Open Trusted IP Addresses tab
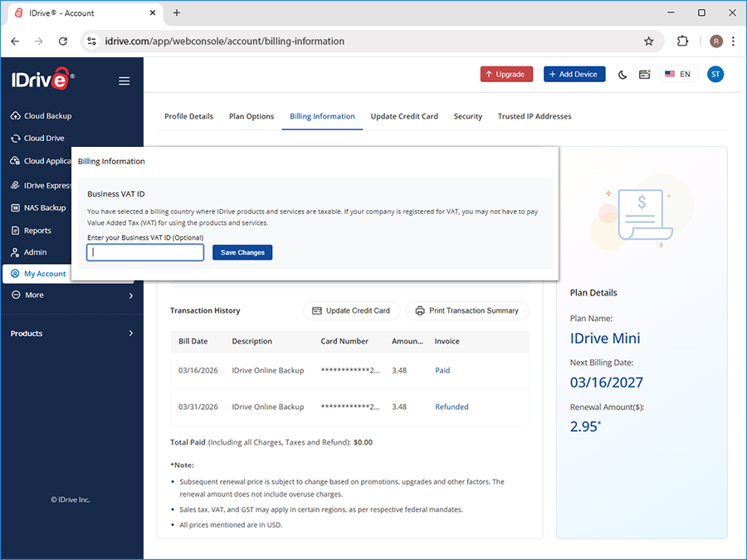 (x=535, y=116)
